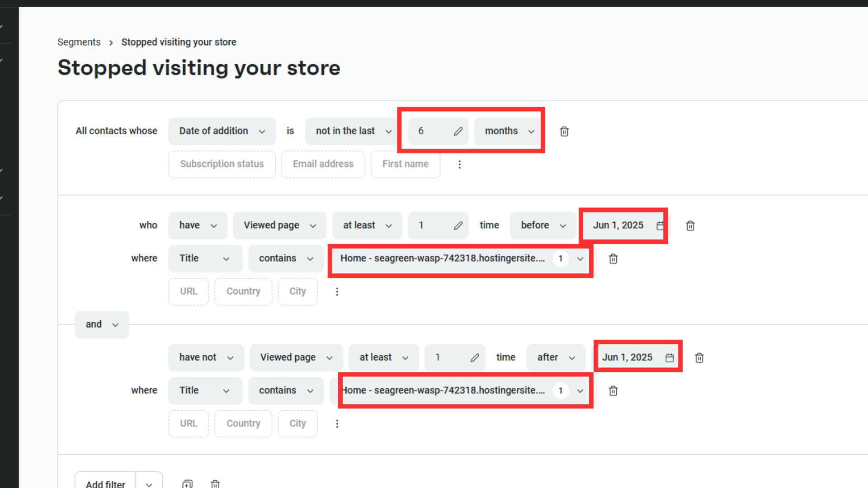Open more options beside First name chip
This screenshot has width=868, height=488.
pyautogui.click(x=459, y=164)
